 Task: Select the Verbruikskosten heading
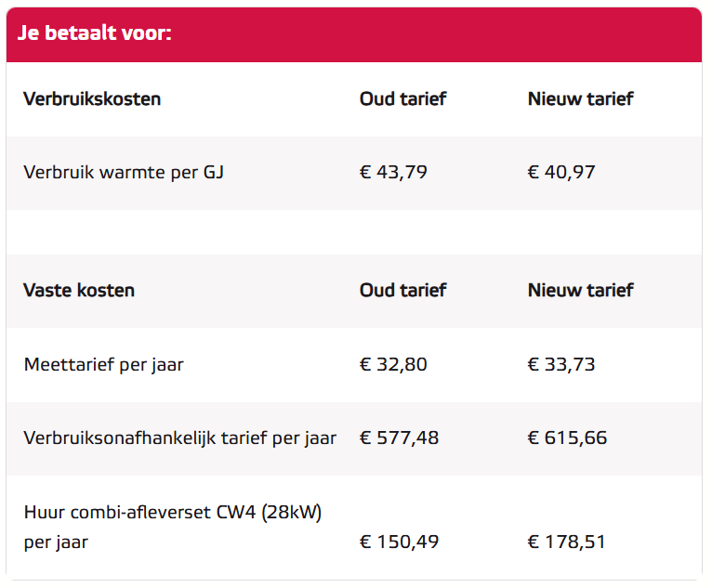tap(92, 98)
